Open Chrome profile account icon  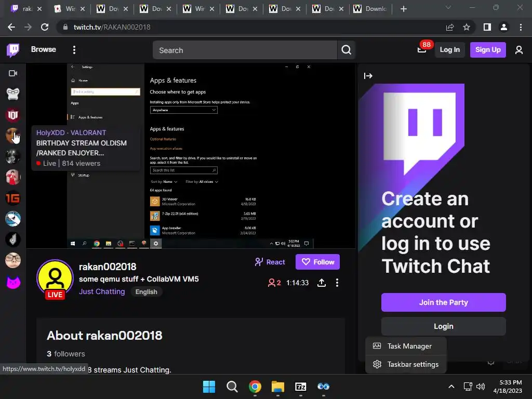tap(504, 27)
